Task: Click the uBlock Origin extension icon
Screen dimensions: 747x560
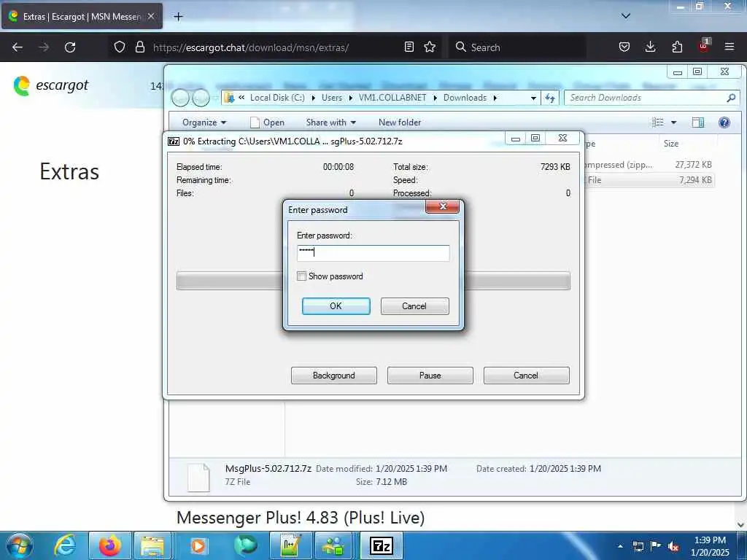Action: pyautogui.click(x=704, y=46)
